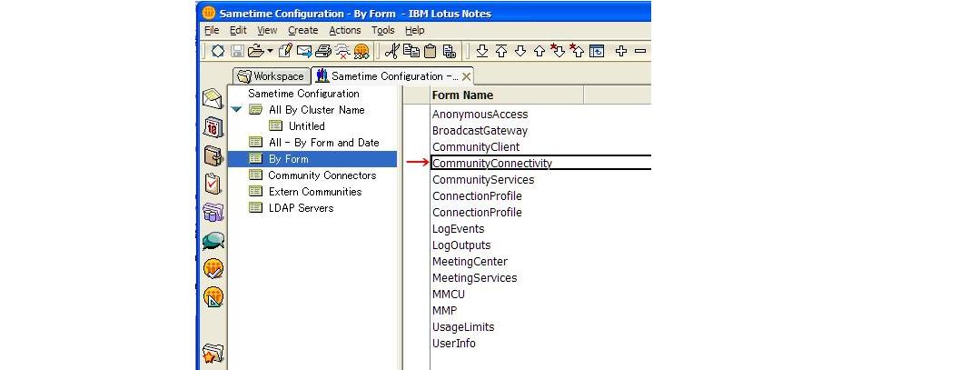This screenshot has height=370, width=980.
Task: Select the MeetingCenter document row
Action: point(540,262)
